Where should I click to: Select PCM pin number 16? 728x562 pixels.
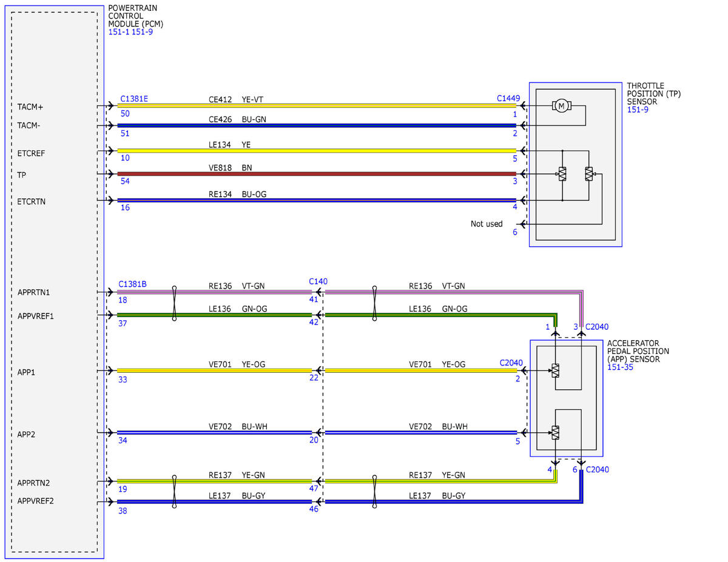pyautogui.click(x=124, y=207)
